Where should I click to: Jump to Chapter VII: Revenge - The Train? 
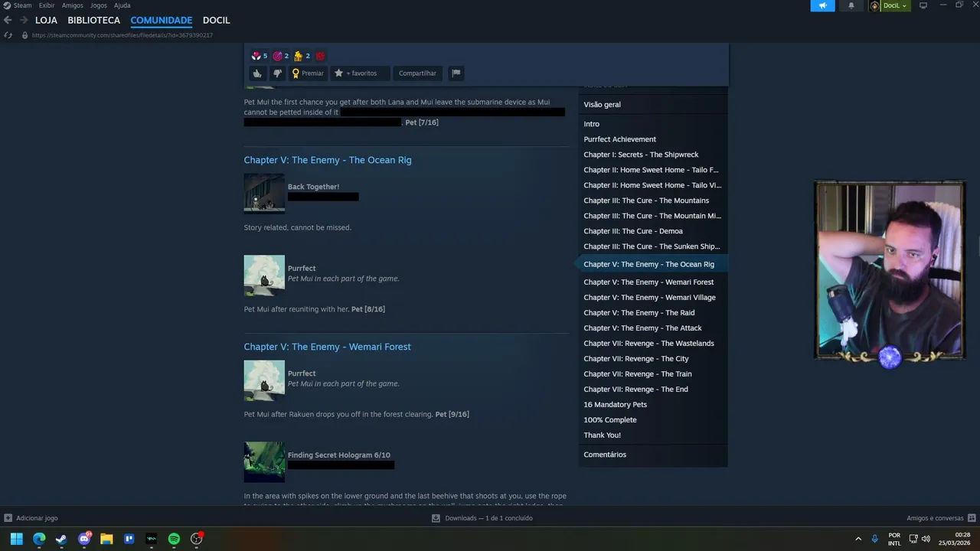638,374
